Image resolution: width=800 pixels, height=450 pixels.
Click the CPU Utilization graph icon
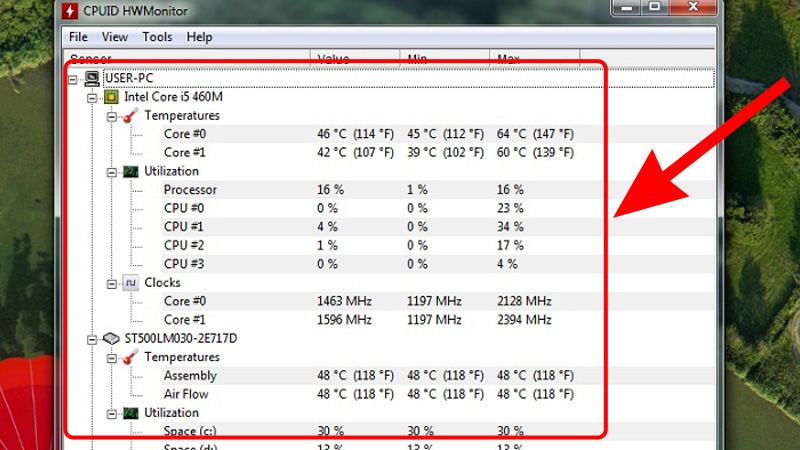131,171
